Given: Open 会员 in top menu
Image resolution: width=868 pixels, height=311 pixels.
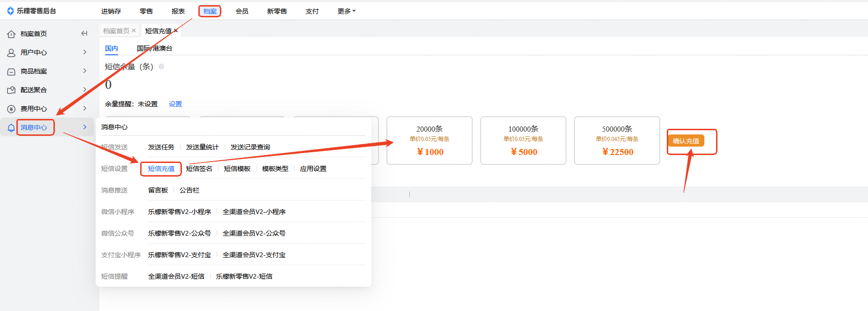Looking at the screenshot, I should pyautogui.click(x=242, y=11).
